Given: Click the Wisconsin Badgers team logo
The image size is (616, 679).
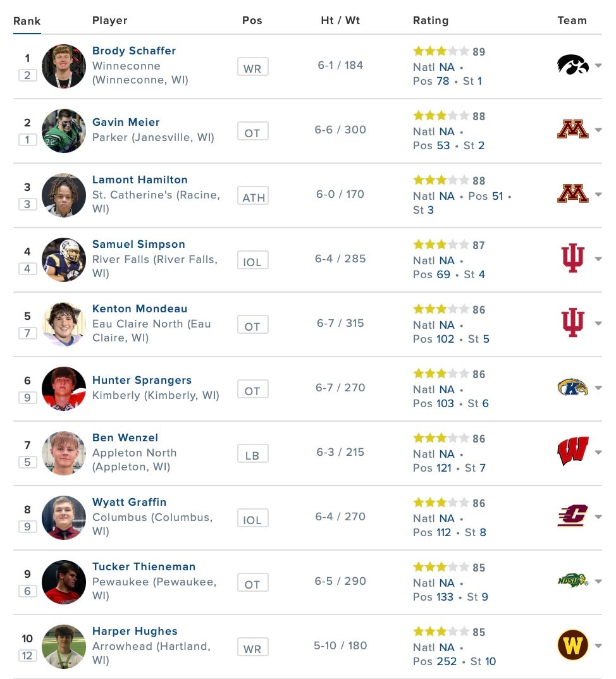Looking at the screenshot, I should pos(572,452).
